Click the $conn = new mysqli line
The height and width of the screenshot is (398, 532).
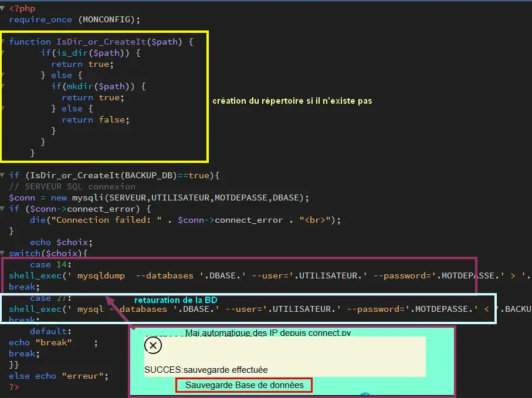tap(159, 198)
